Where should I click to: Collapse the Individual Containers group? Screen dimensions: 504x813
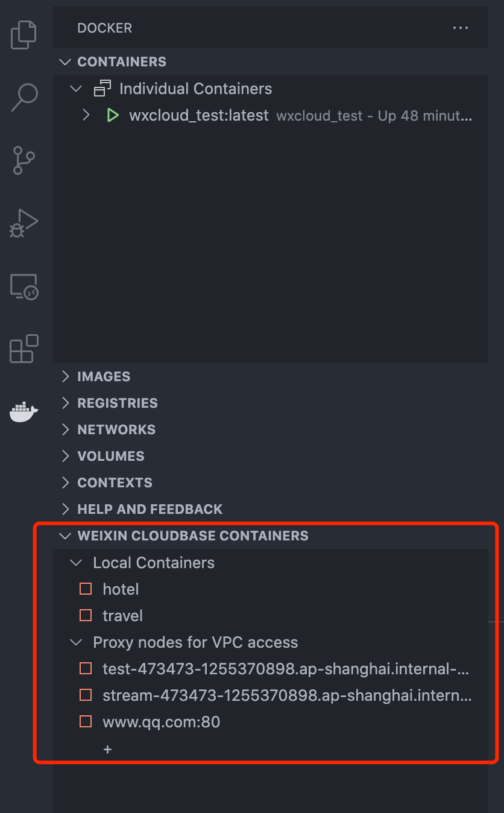click(x=76, y=89)
